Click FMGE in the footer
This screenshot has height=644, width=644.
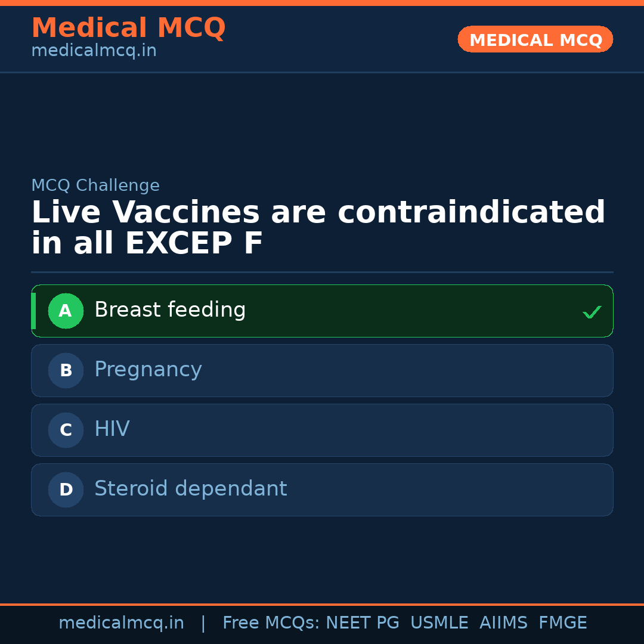(562, 623)
